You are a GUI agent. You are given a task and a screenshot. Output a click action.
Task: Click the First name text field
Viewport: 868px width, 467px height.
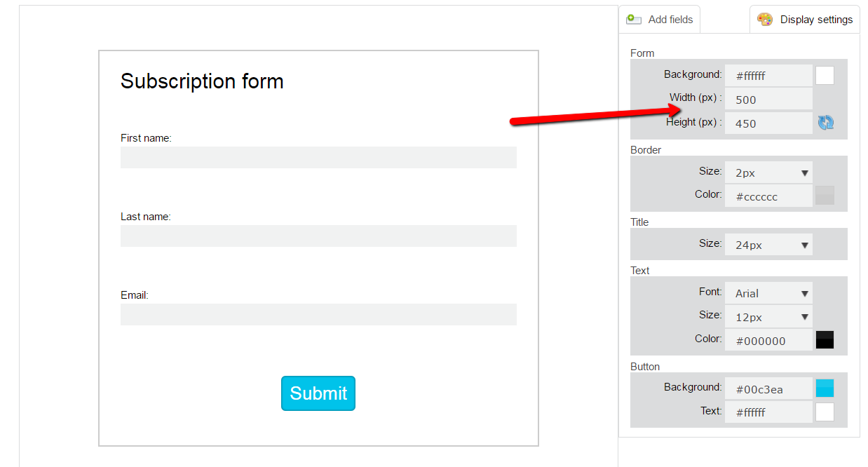(318, 157)
